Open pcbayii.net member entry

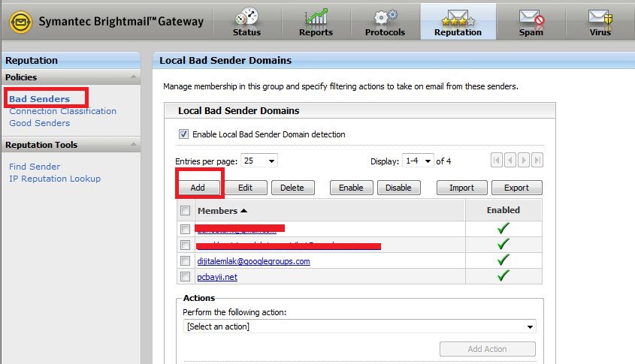pyautogui.click(x=217, y=277)
